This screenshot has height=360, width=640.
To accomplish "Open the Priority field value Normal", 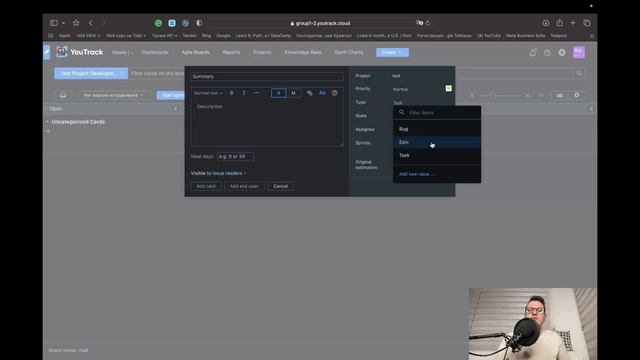I will click(x=400, y=89).
